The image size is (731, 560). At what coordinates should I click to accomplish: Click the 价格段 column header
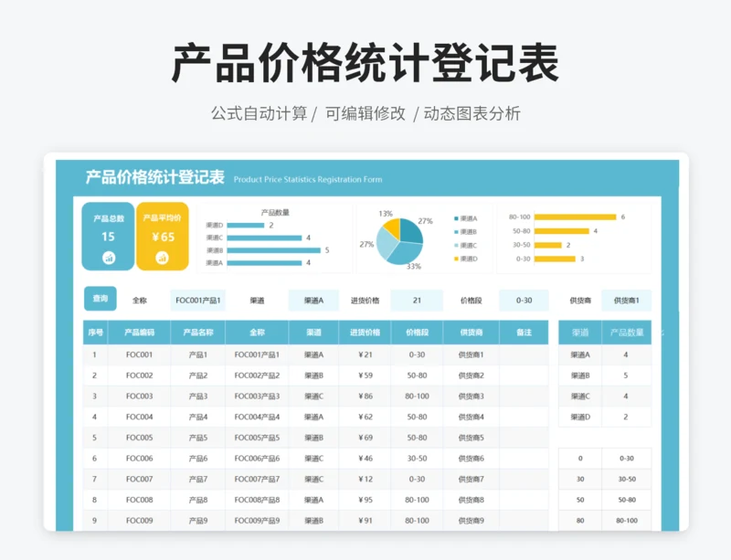(x=417, y=333)
